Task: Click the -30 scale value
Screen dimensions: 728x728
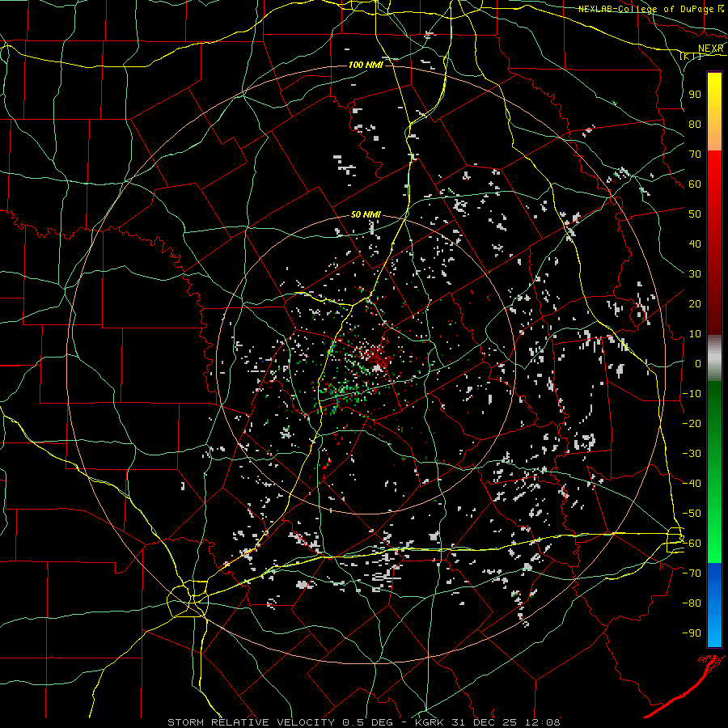Action: tap(692, 454)
